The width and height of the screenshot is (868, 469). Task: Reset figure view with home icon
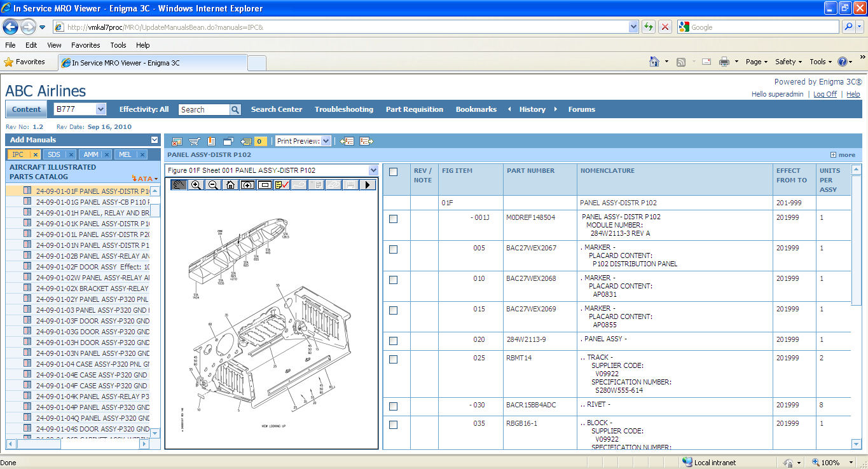pyautogui.click(x=230, y=185)
